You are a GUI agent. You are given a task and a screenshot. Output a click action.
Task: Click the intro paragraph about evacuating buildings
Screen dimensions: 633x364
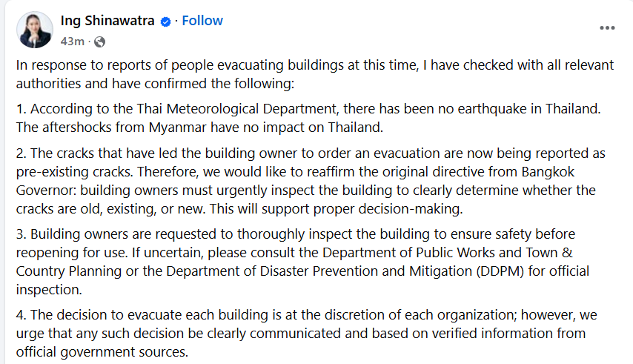(315, 74)
